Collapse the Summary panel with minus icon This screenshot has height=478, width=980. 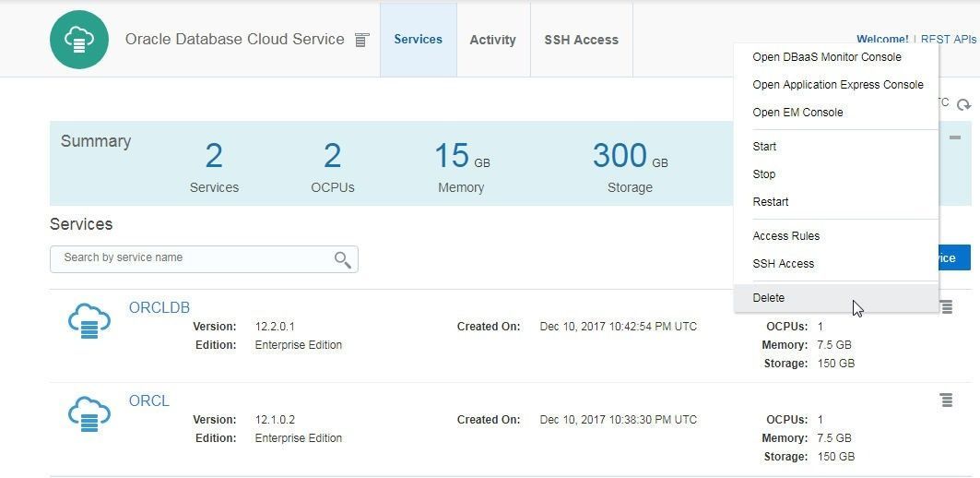coord(955,137)
